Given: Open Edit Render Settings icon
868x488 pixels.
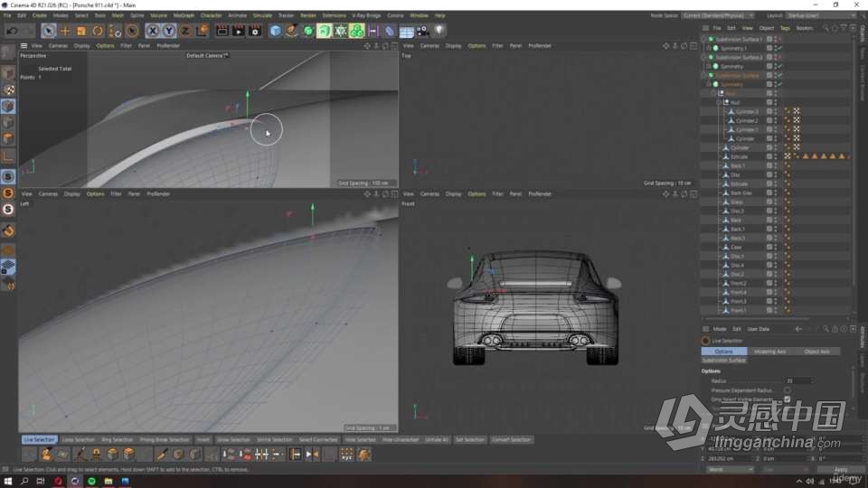Looking at the screenshot, I should (x=255, y=31).
